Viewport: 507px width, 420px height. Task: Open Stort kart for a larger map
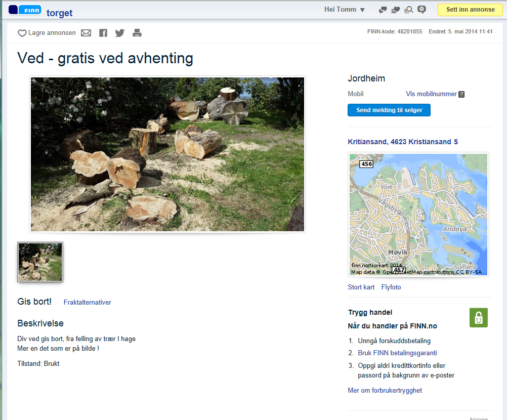coord(361,287)
